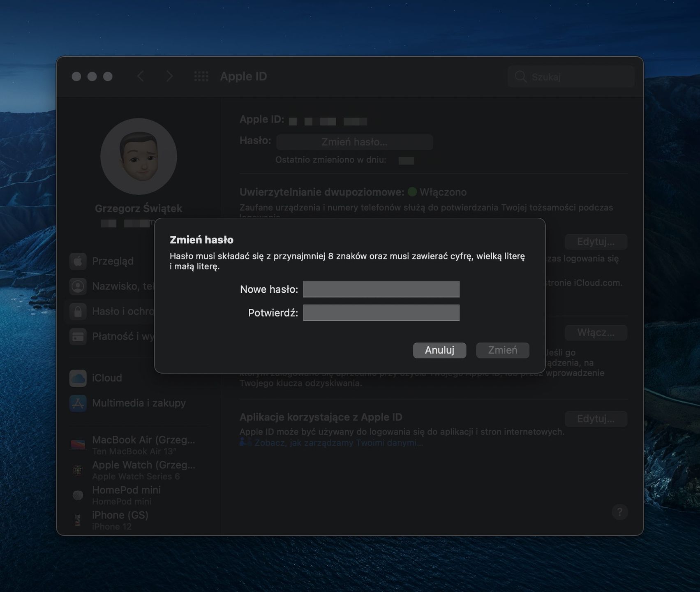This screenshot has width=700, height=592.
Task: Select the Multimedia i zakupy App Store icon
Action: pos(78,403)
